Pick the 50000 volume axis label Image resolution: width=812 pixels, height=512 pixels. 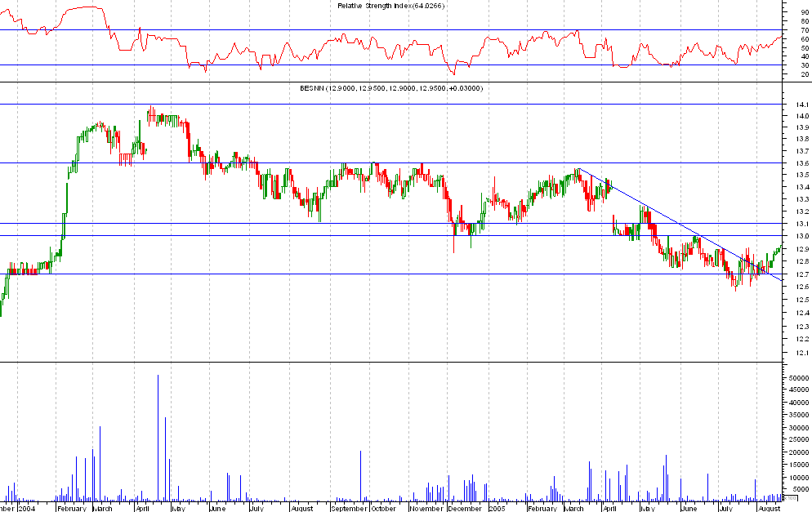coord(799,378)
